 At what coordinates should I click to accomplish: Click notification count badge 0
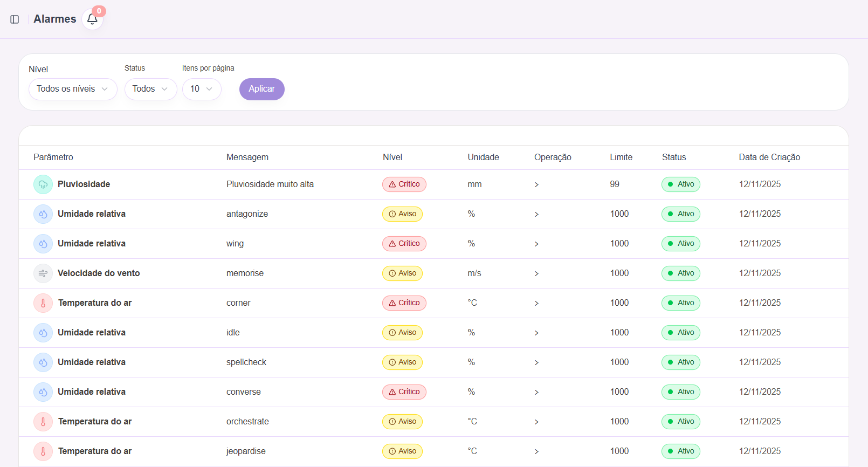pyautogui.click(x=99, y=11)
